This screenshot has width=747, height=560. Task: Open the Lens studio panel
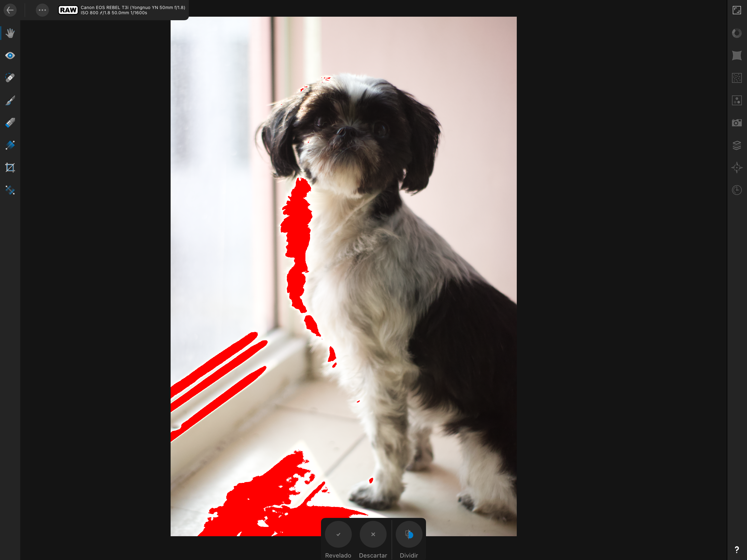[x=737, y=56]
